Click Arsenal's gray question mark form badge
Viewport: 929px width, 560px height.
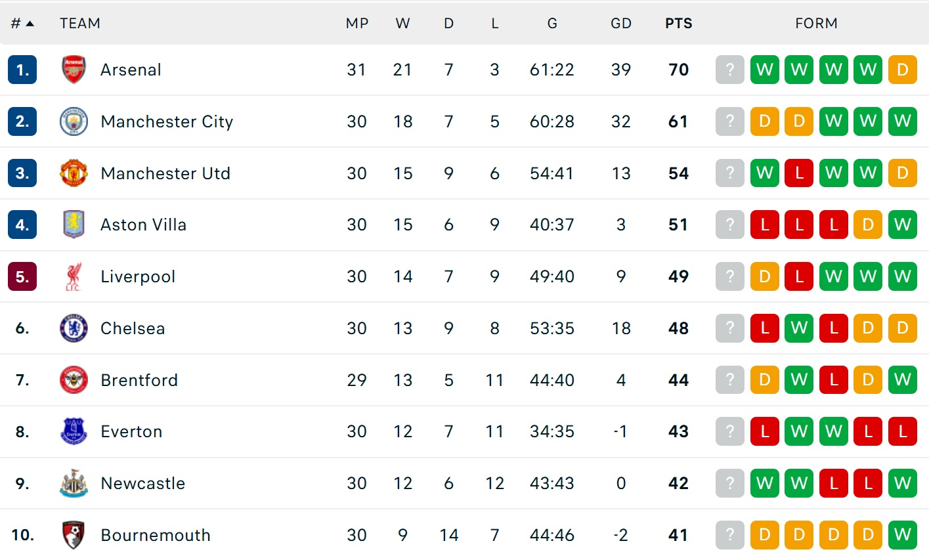(x=729, y=70)
